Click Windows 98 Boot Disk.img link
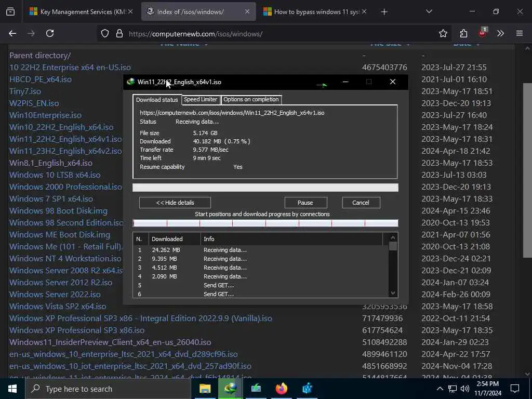This screenshot has height=399, width=532. [x=58, y=211]
